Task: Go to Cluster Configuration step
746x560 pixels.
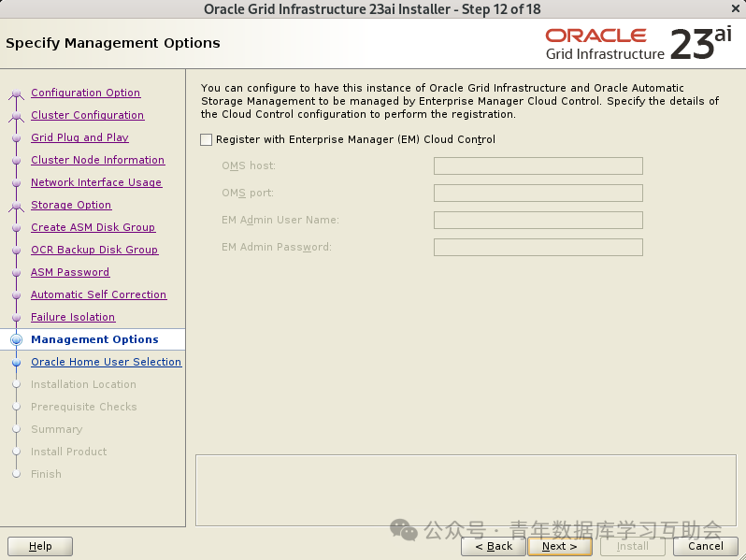Action: (88, 115)
